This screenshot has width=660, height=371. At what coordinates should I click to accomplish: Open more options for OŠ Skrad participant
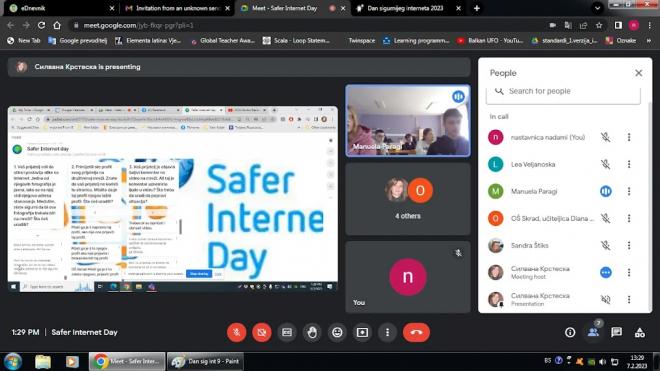tap(629, 218)
